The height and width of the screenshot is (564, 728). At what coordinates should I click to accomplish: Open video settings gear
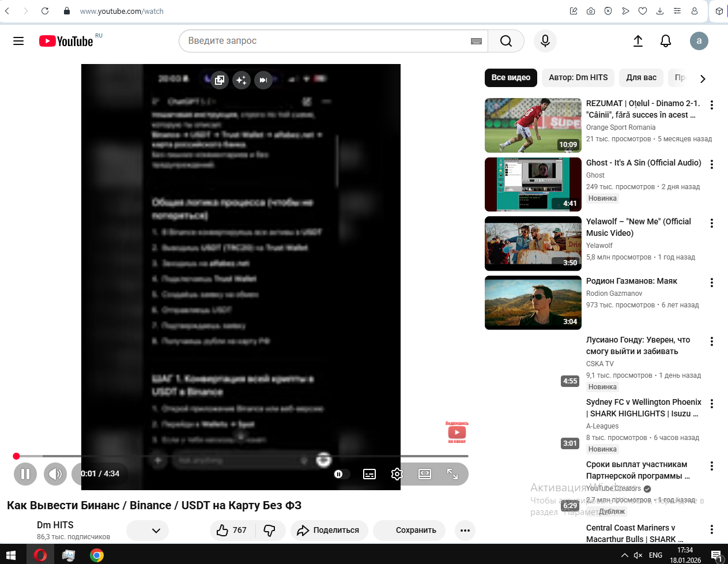point(397,474)
